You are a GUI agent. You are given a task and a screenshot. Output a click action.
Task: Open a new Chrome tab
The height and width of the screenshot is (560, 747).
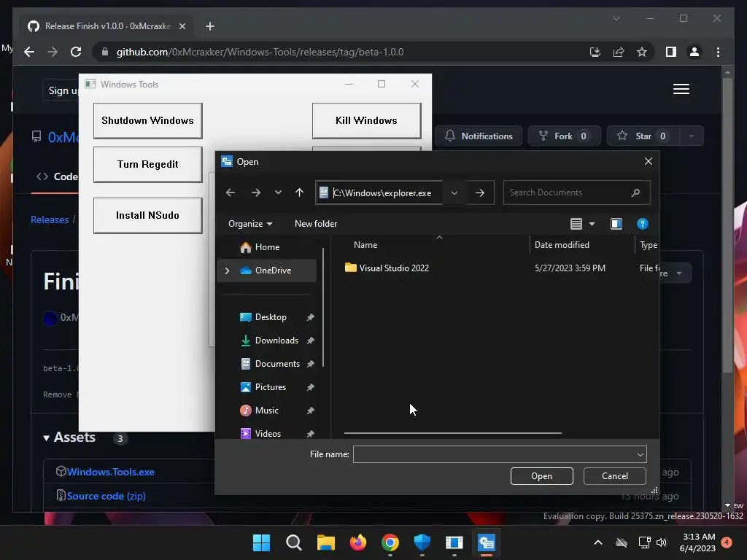[210, 26]
